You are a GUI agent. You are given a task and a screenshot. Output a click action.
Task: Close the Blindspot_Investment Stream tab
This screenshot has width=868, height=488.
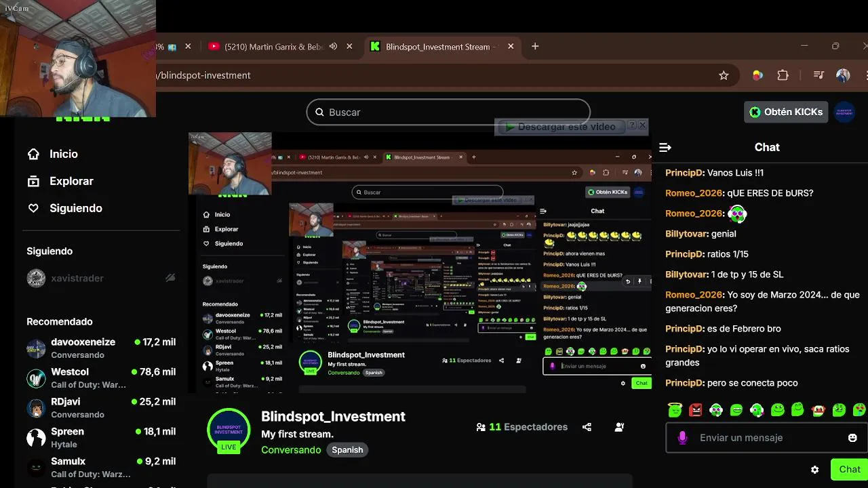click(x=511, y=47)
